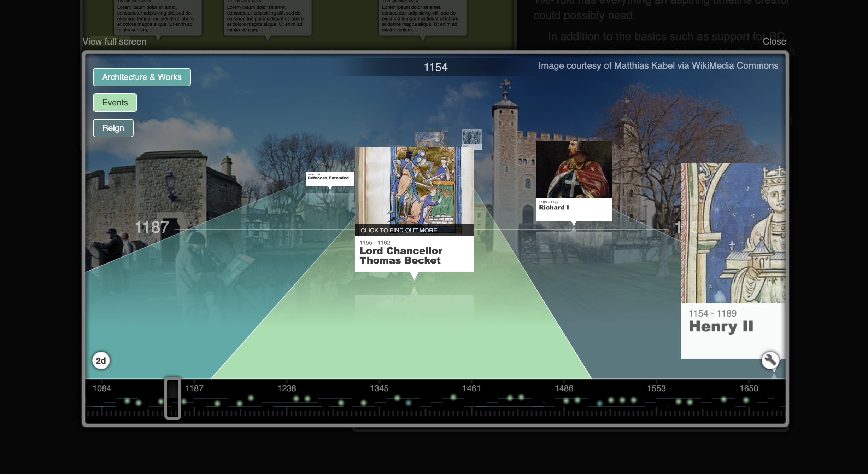Click the faded map thumbnail behind Becket card
Viewport: 868px width, 474px height.
tap(430, 139)
